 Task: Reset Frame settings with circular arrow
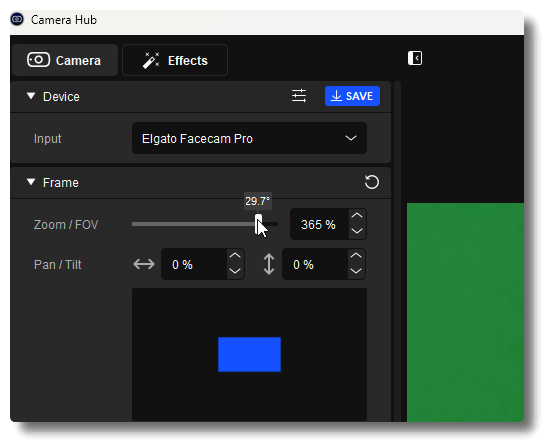pos(372,182)
